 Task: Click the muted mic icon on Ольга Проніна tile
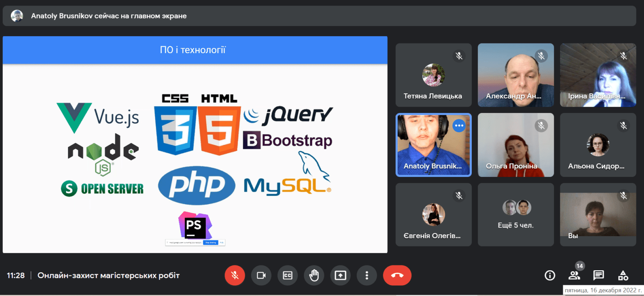[x=541, y=126]
